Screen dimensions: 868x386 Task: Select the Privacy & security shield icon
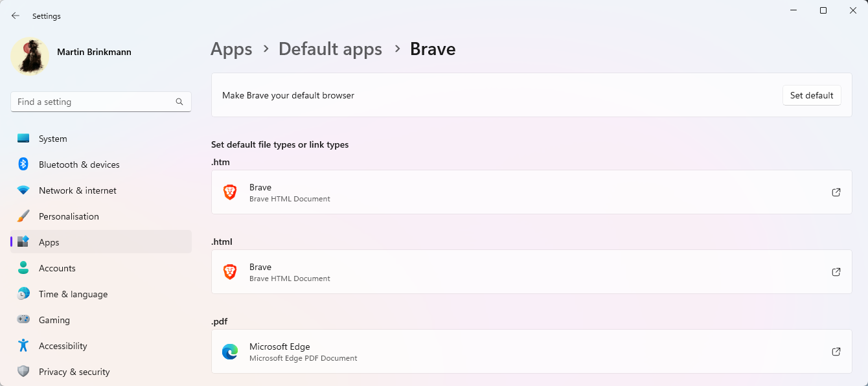23,371
